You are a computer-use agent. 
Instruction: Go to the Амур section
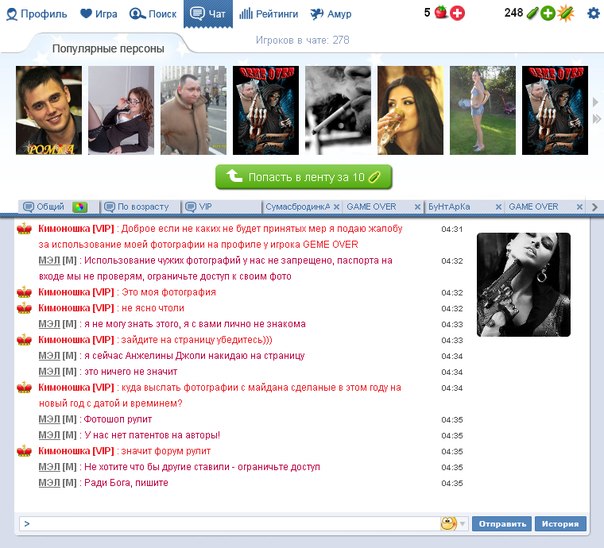pos(331,14)
